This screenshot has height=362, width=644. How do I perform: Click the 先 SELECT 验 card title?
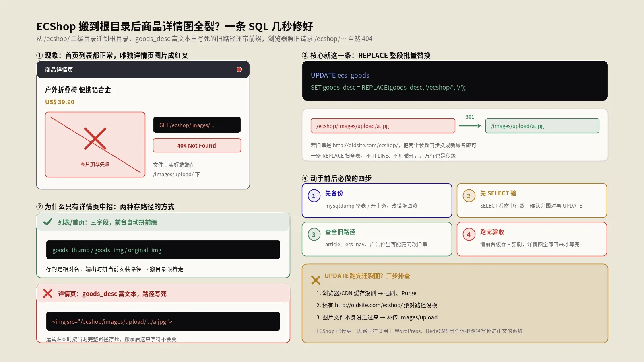point(498,193)
